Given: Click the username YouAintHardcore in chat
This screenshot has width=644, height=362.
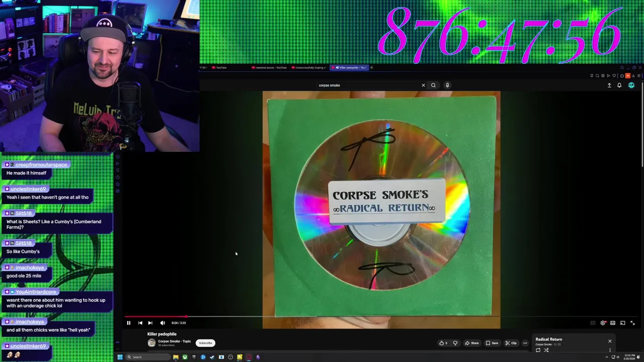Looking at the screenshot, I should click(x=35, y=292).
